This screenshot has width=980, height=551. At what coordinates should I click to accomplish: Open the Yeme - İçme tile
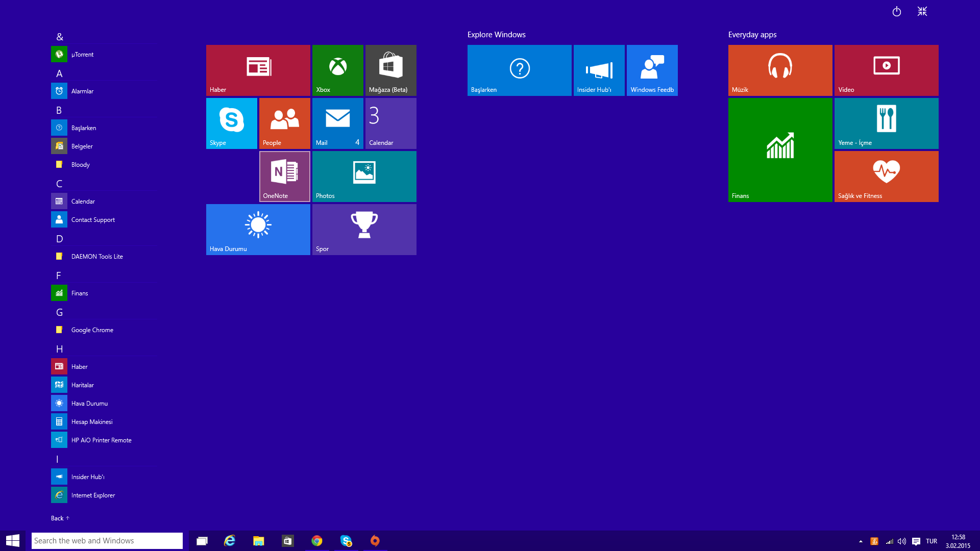(887, 123)
